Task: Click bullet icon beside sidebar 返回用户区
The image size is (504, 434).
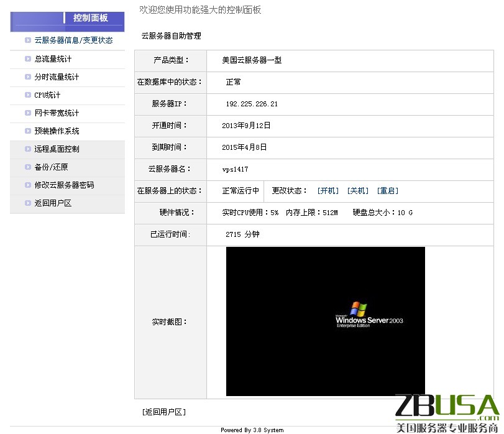Action: (x=28, y=203)
